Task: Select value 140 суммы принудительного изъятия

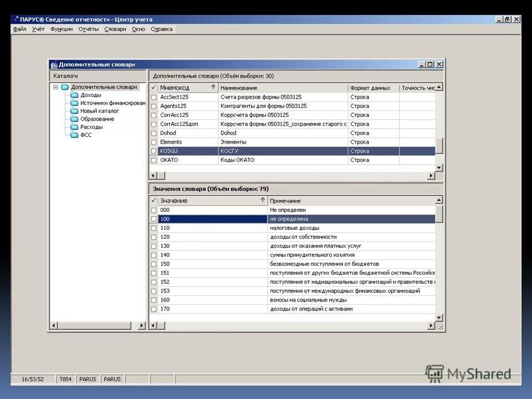Action: [293, 255]
